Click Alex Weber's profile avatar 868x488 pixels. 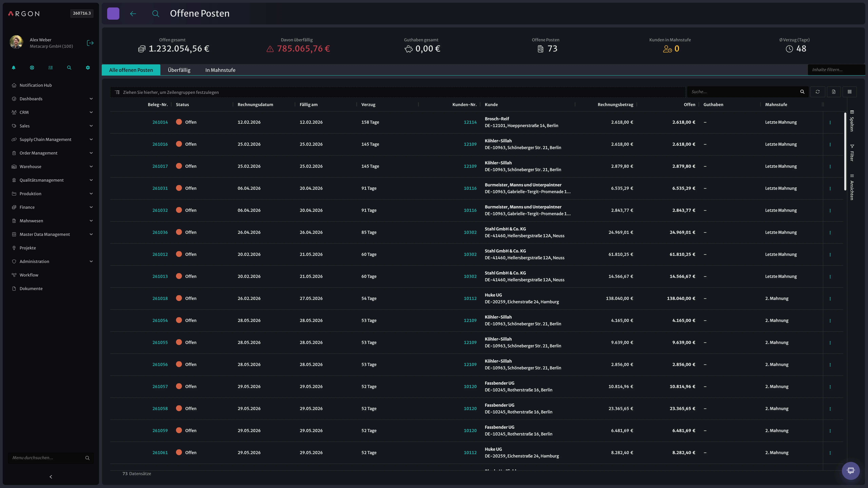click(x=16, y=42)
